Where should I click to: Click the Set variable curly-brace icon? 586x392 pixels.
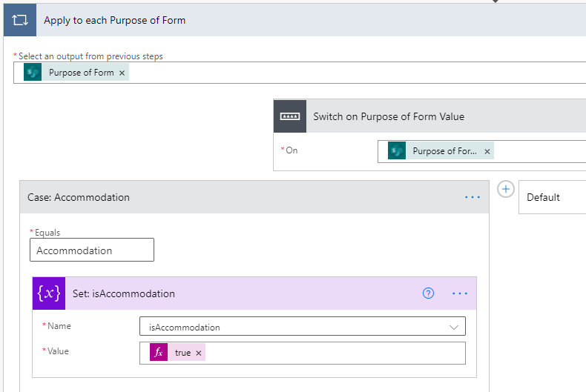click(x=49, y=293)
